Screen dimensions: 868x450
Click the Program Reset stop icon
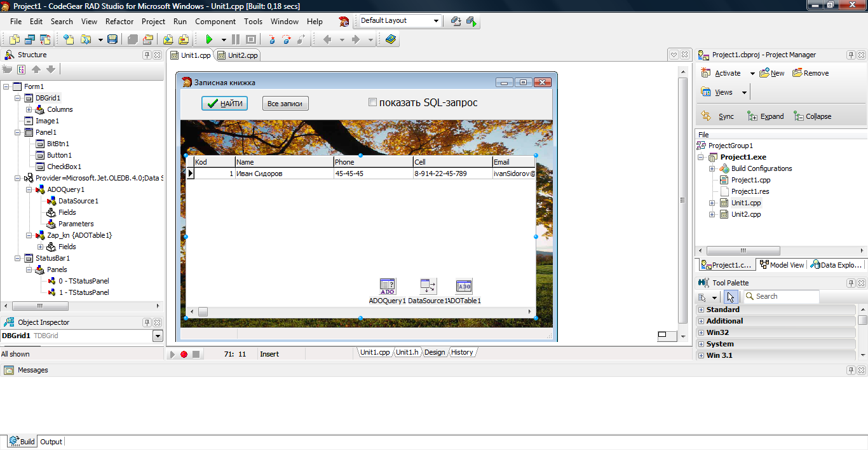250,39
